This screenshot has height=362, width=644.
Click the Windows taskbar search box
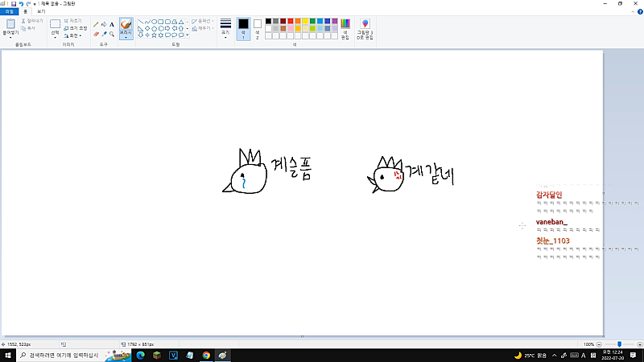60,355
